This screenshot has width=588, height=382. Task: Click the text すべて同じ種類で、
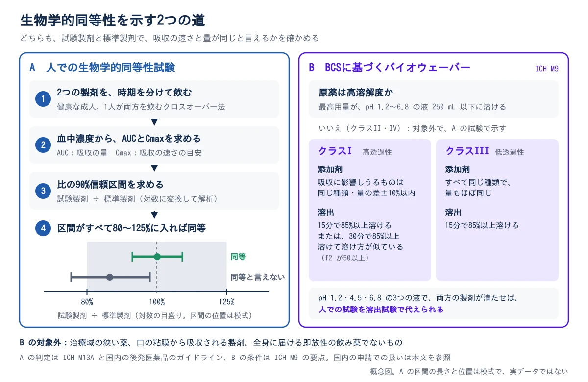click(x=478, y=182)
